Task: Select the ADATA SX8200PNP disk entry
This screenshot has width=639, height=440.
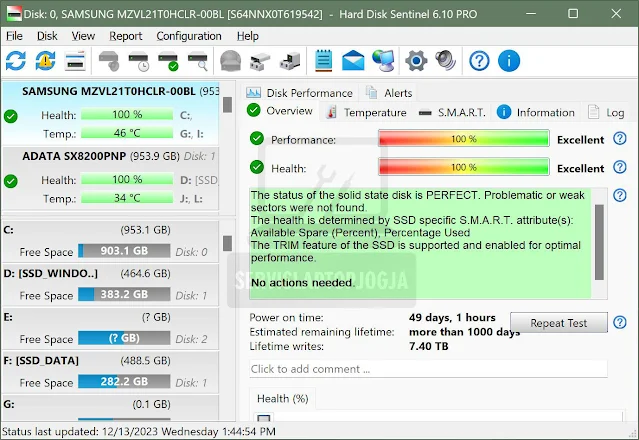Action: coord(110,178)
